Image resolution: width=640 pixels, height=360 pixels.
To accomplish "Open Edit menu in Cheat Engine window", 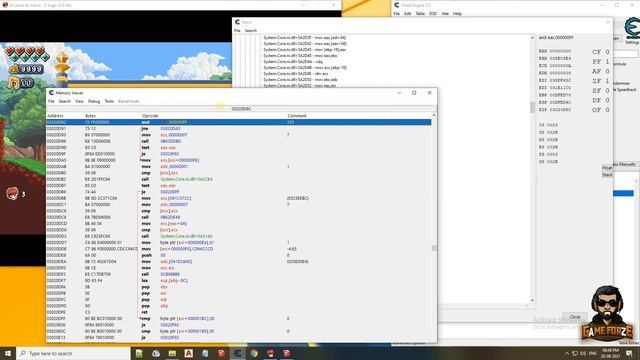I will point(407,13).
